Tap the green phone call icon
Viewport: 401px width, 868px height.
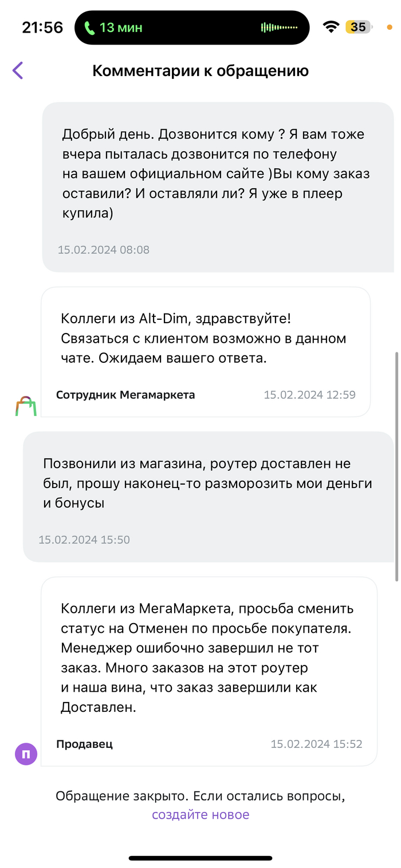point(89,27)
